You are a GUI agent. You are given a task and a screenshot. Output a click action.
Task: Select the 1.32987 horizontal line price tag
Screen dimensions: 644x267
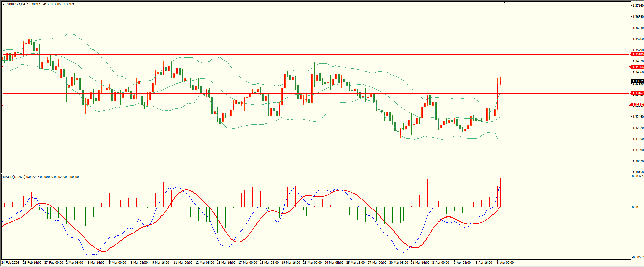pos(637,105)
